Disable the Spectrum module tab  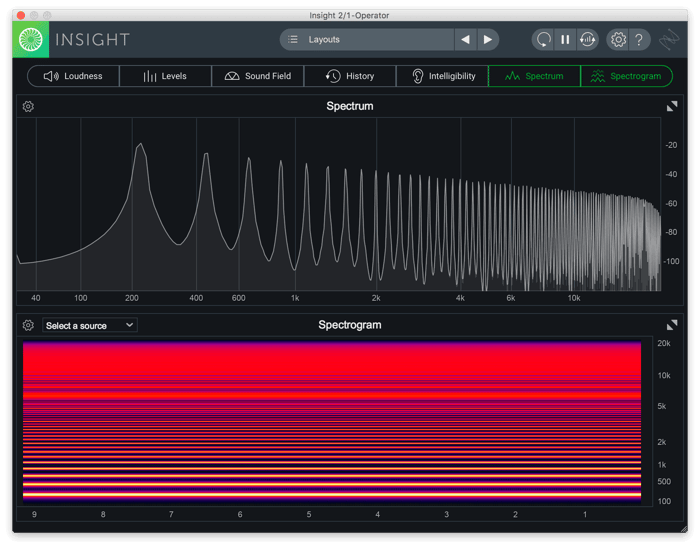(x=534, y=76)
